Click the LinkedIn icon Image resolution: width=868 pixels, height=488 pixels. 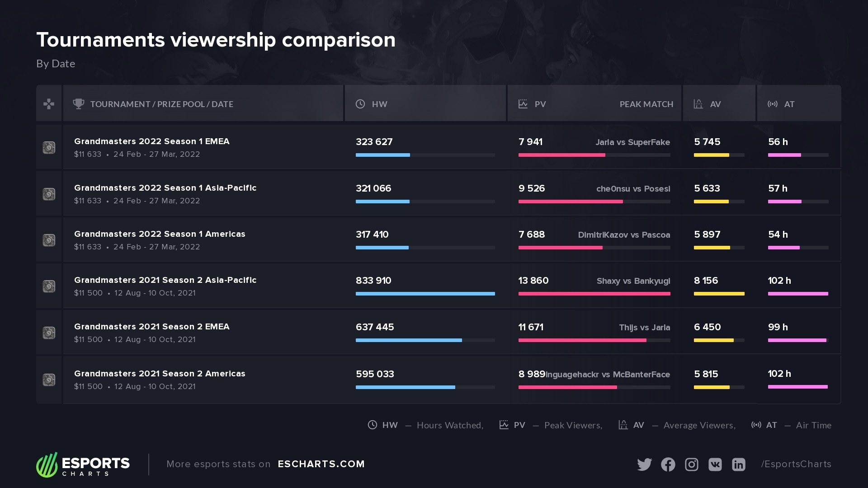tap(738, 465)
